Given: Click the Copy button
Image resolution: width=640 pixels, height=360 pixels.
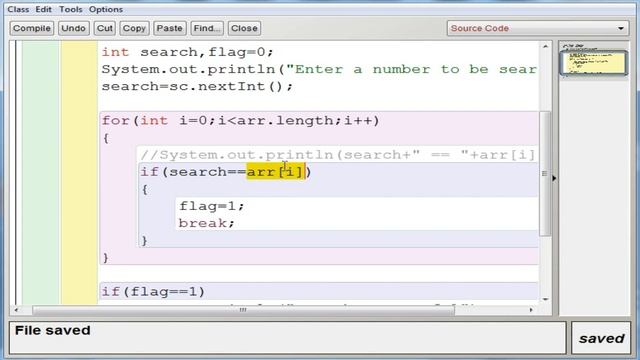Looking at the screenshot, I should [x=134, y=28].
